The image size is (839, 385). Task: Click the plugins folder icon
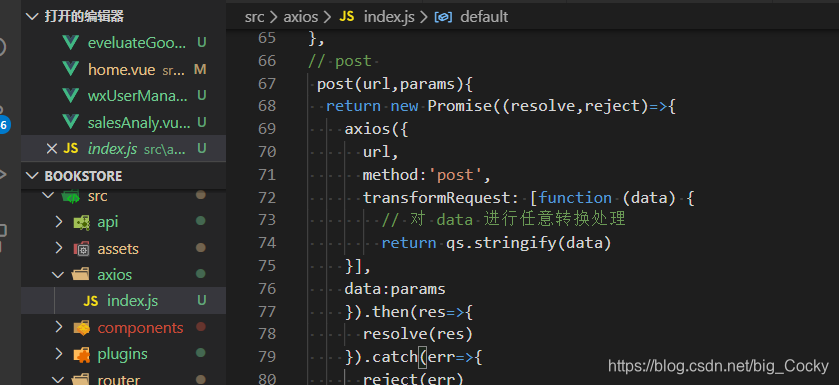click(x=81, y=354)
